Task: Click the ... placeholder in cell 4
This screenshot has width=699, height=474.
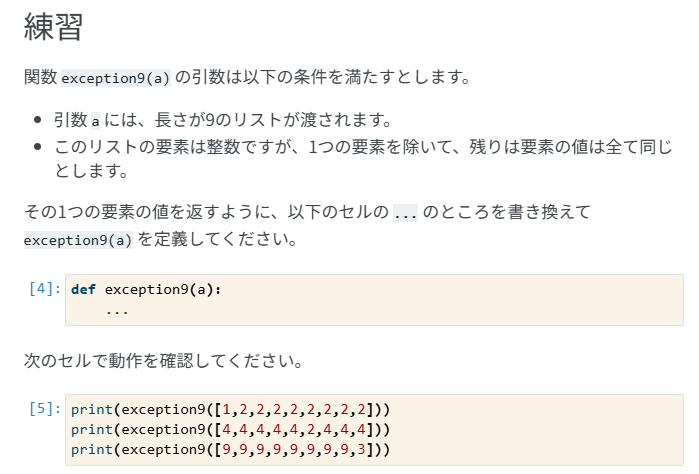Action: pos(117,310)
